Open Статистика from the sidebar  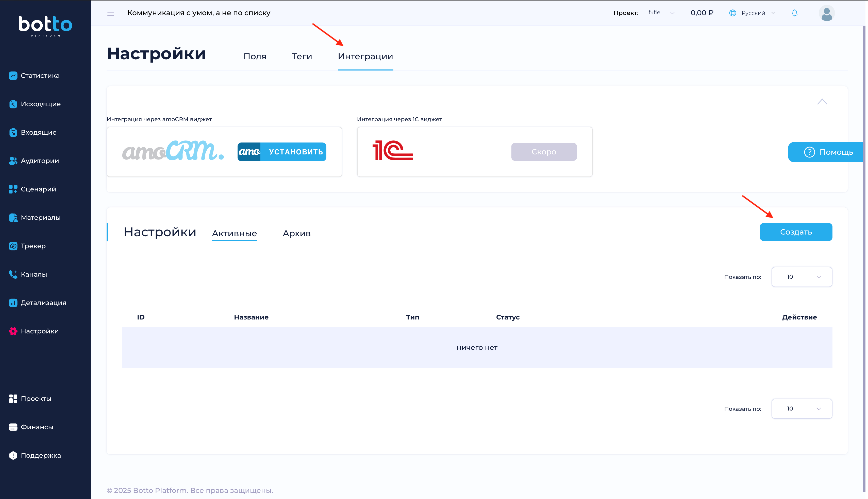click(x=40, y=76)
